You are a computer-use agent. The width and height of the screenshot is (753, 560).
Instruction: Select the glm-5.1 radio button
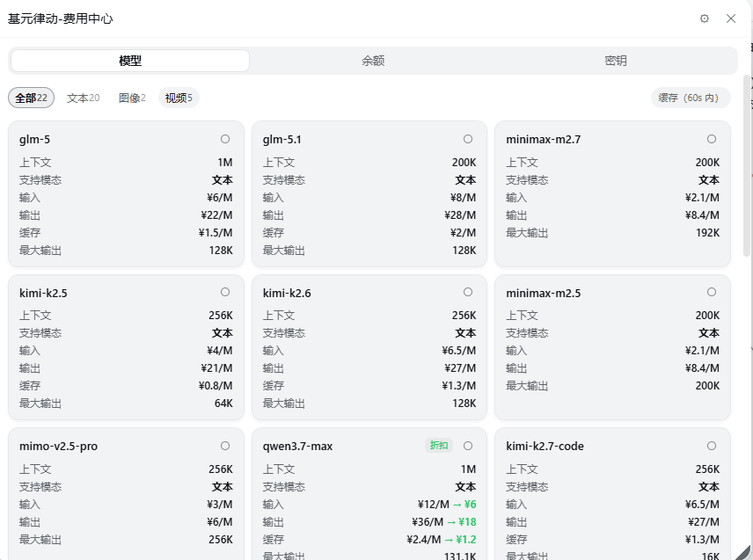coord(468,139)
